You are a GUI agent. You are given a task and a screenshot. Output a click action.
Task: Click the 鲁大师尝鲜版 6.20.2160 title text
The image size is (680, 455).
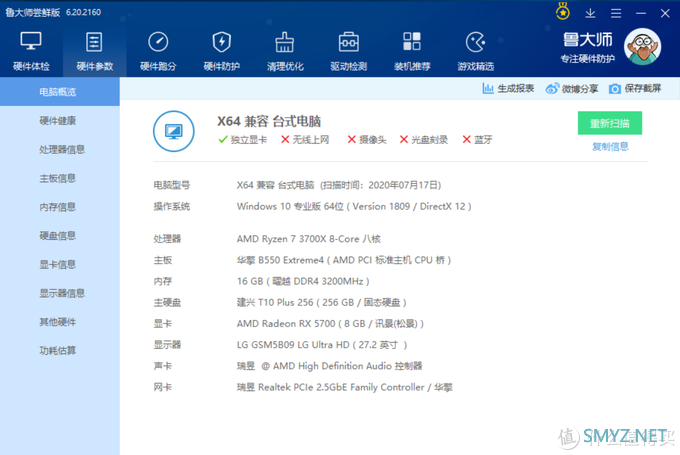[x=53, y=12]
